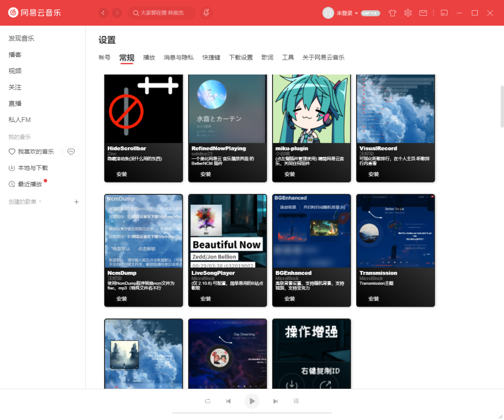Open 私人FM in the sidebar
This screenshot has width=504, height=420.
pos(19,120)
